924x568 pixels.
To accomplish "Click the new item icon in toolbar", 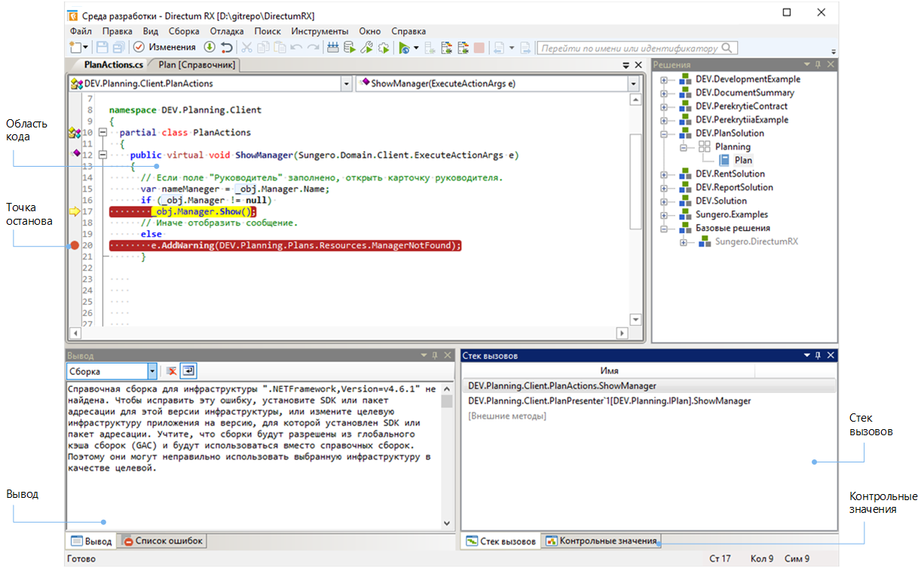I will click(75, 48).
